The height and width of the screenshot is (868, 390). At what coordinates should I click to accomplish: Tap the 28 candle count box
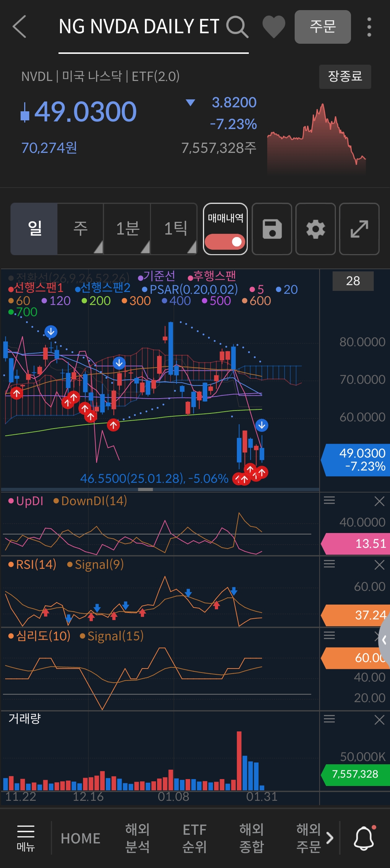353,281
